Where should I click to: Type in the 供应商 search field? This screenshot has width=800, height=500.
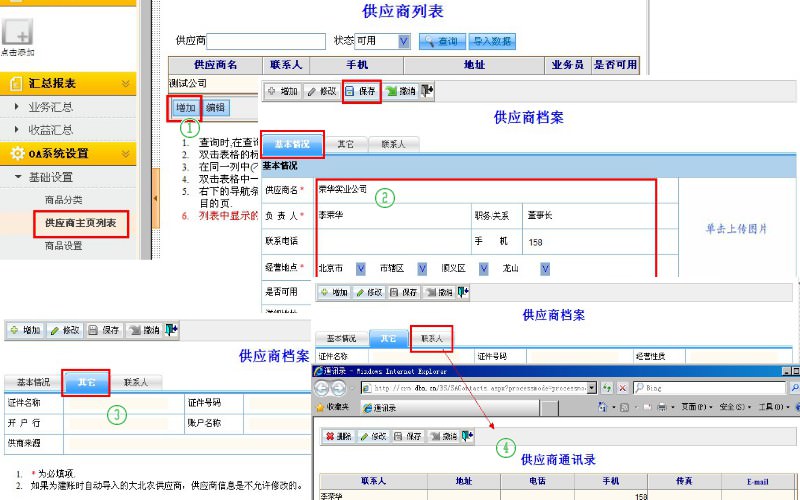(265, 41)
